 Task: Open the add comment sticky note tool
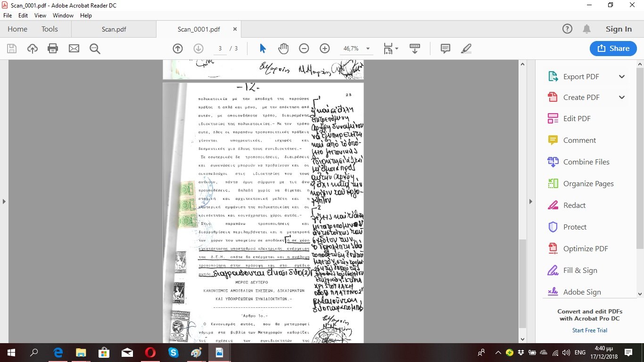[x=445, y=49]
